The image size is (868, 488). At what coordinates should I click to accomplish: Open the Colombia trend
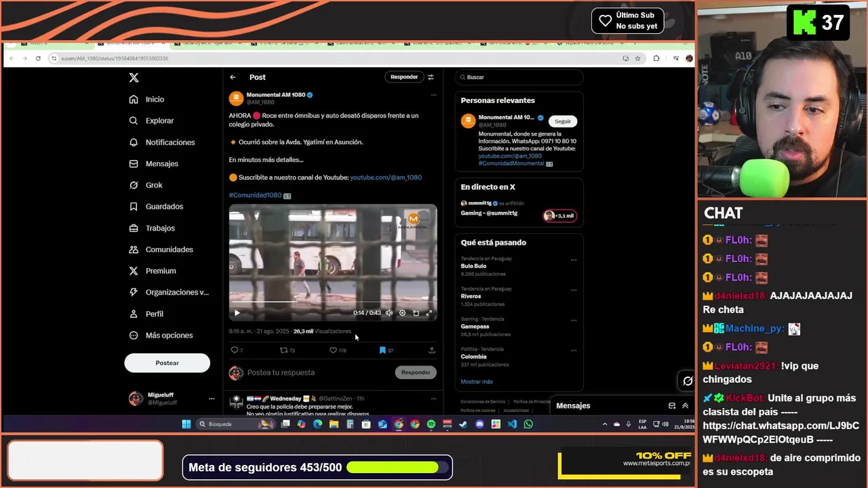pos(473,357)
